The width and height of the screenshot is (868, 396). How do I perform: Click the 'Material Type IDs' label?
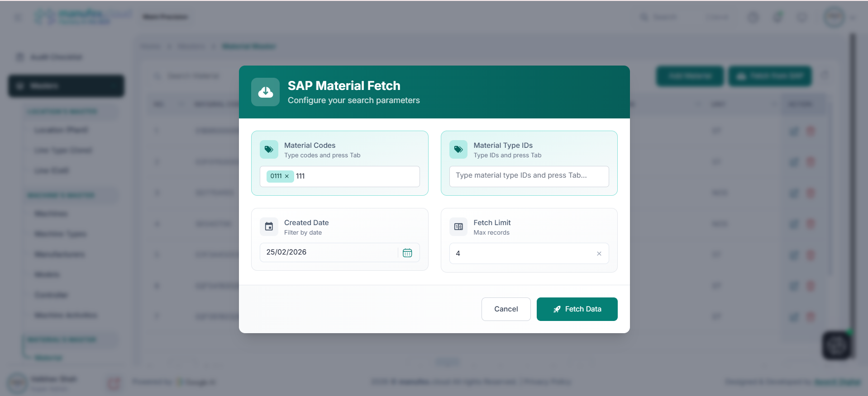(x=503, y=145)
